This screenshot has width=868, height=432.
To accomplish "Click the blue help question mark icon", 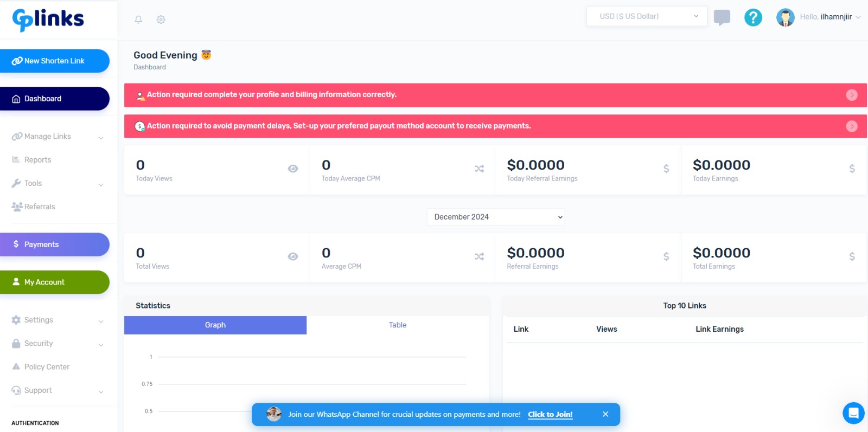I will [753, 17].
